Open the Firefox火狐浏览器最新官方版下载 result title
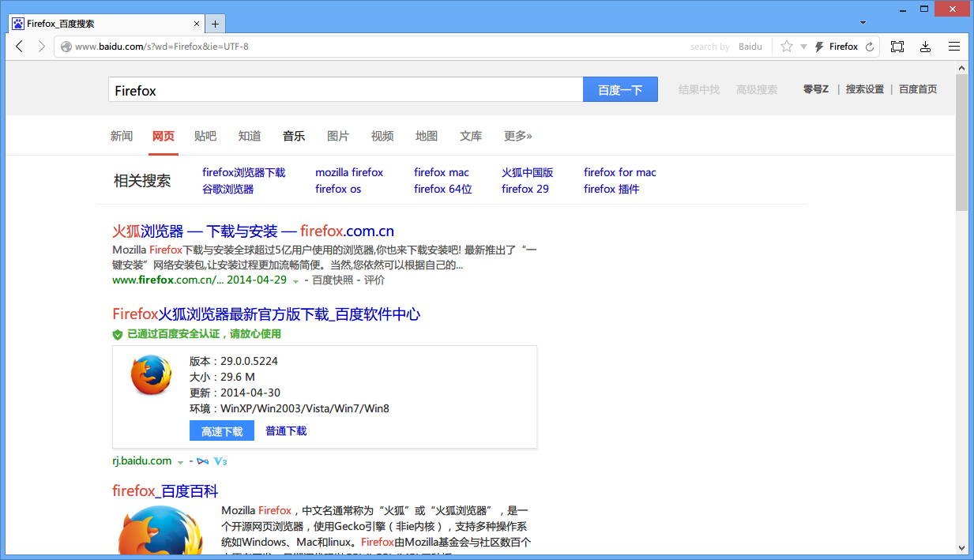This screenshot has height=560, width=974. pyautogui.click(x=266, y=314)
